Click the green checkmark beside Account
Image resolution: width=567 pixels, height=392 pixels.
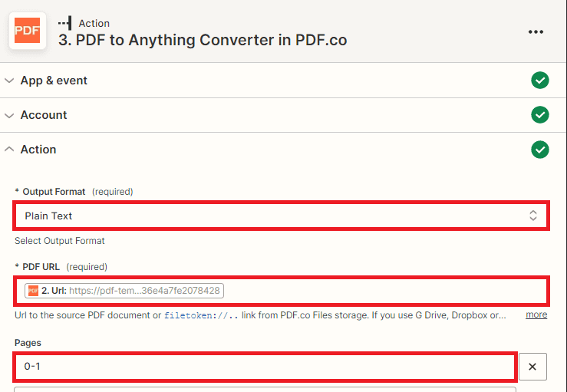coord(540,115)
